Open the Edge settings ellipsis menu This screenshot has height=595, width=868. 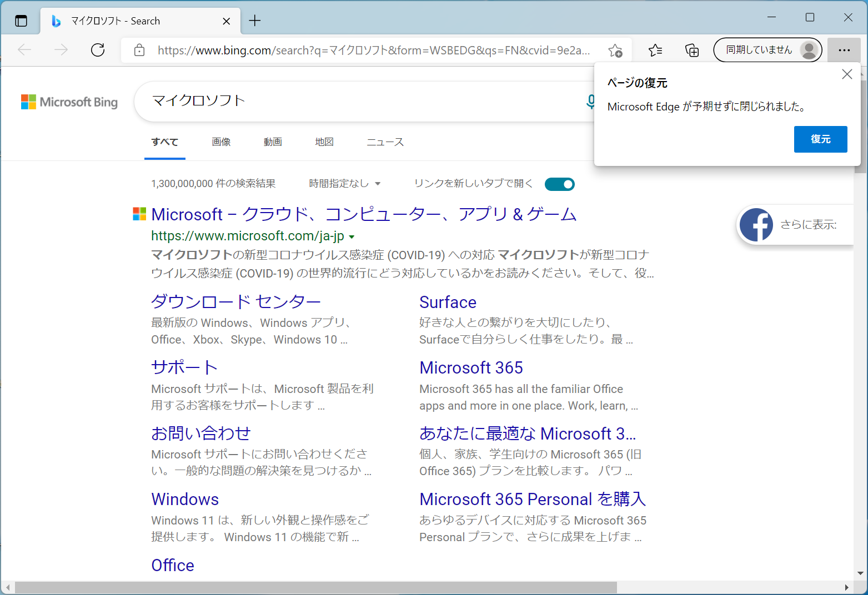click(x=844, y=50)
